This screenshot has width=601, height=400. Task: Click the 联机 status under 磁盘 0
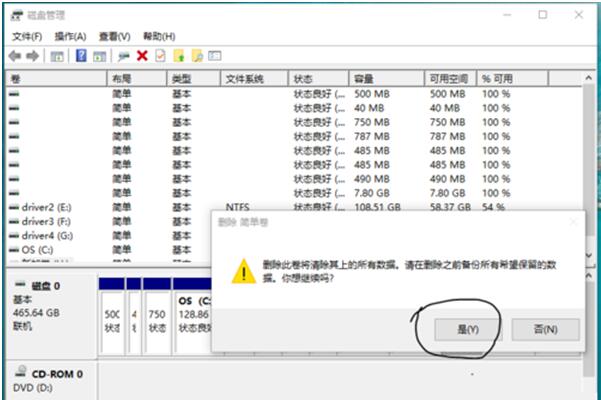(x=23, y=326)
